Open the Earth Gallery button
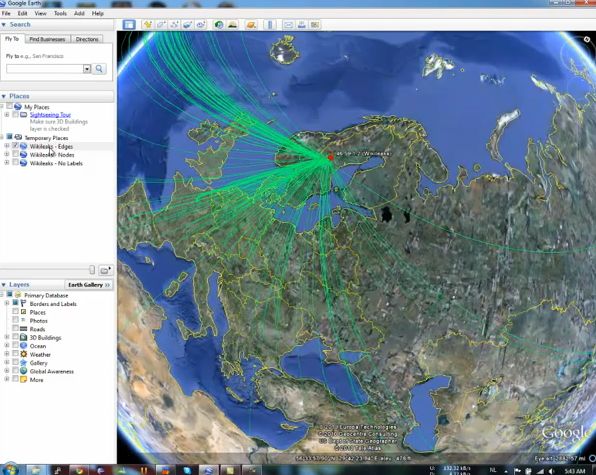The height and width of the screenshot is (475, 596). [89, 285]
